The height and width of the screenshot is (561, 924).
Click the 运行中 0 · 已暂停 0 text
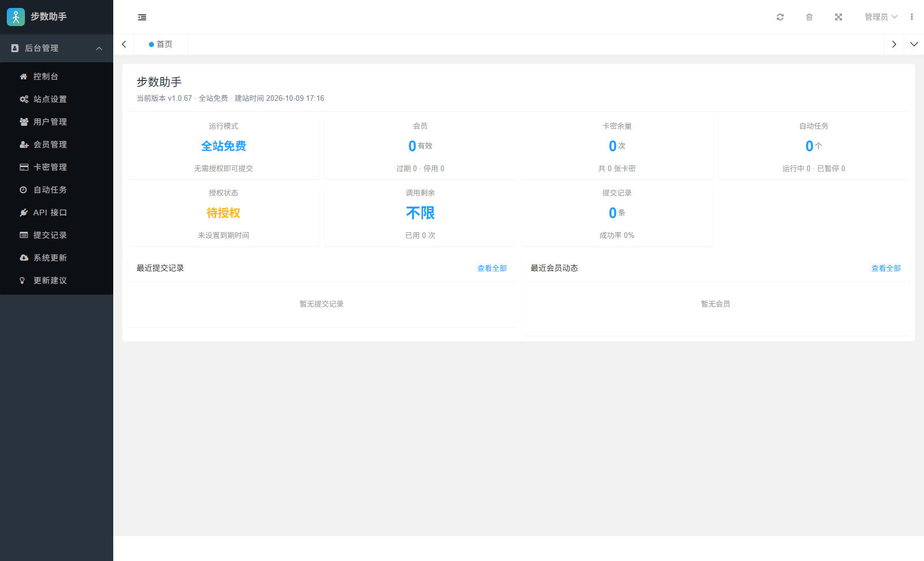coord(814,168)
